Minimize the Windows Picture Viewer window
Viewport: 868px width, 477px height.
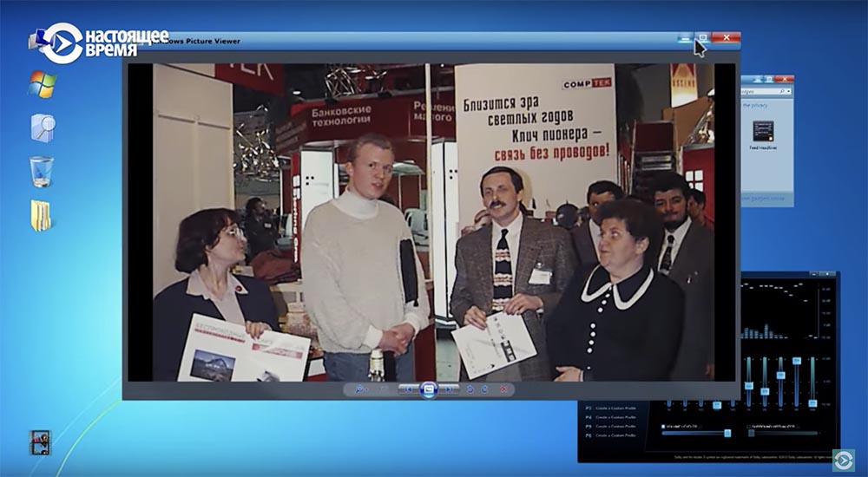pos(686,37)
